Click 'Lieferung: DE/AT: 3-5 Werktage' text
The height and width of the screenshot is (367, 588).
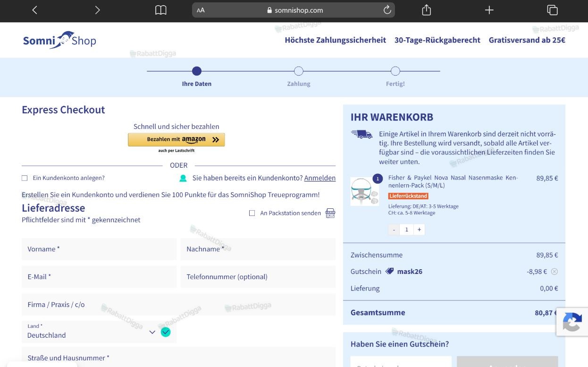[423, 206]
